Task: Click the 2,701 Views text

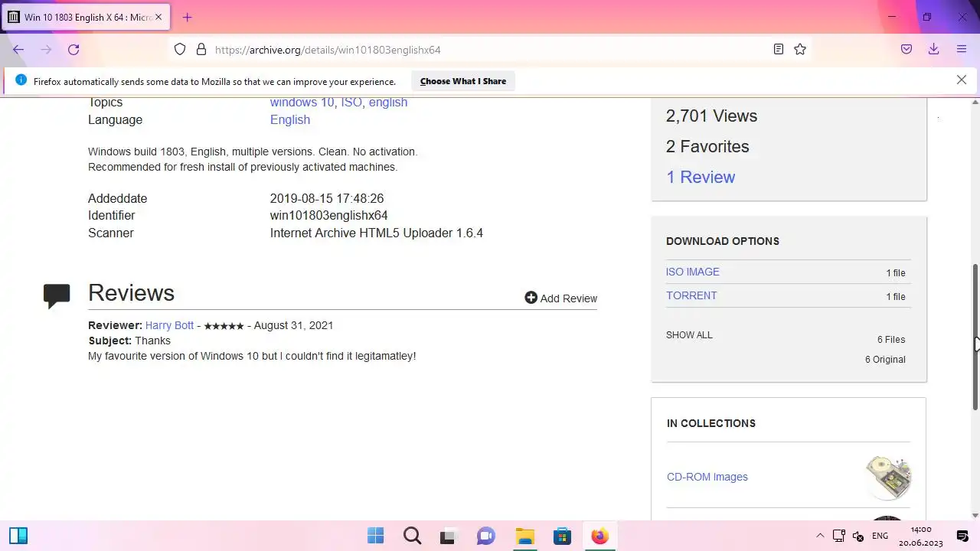Action: click(711, 116)
